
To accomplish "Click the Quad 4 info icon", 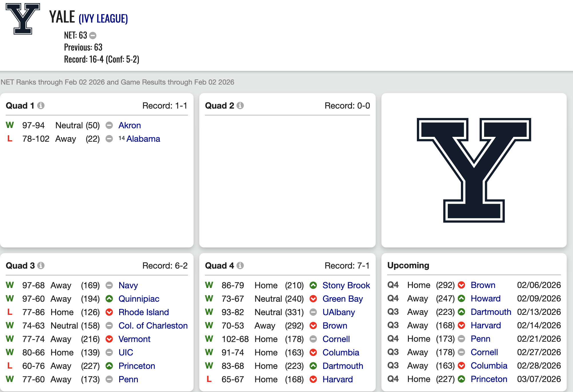I will pos(240,265).
